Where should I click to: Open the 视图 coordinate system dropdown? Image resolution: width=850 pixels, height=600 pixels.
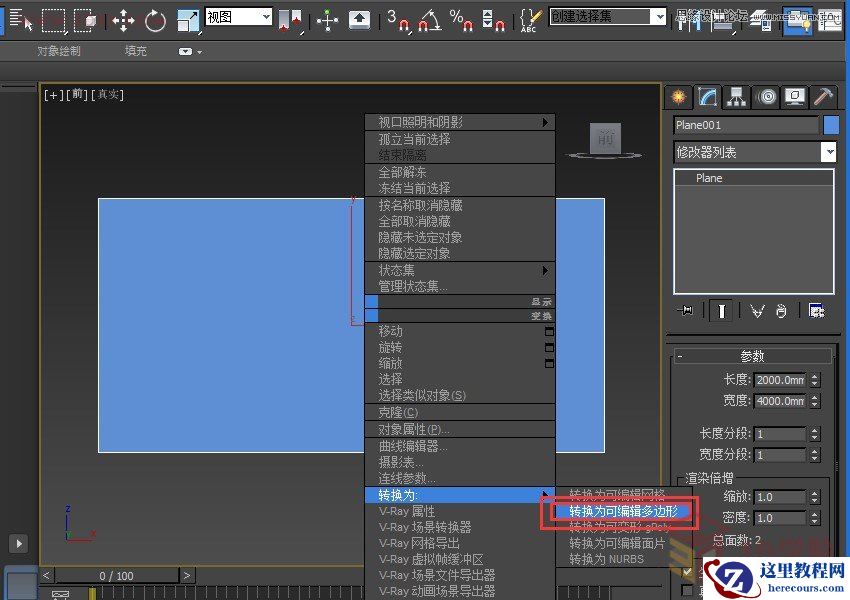(x=236, y=17)
